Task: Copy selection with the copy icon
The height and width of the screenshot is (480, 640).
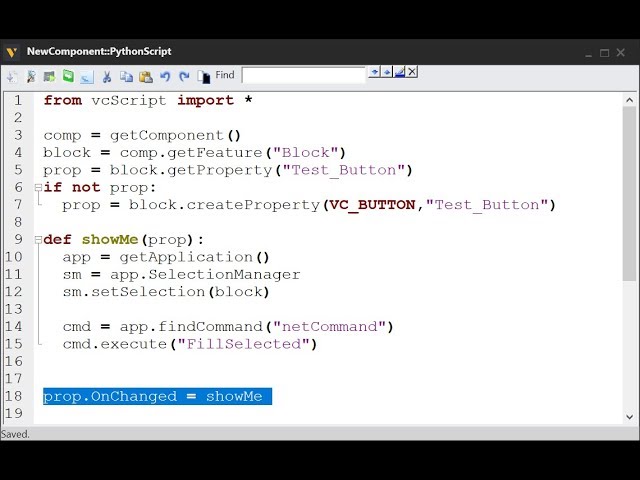Action: [126, 76]
